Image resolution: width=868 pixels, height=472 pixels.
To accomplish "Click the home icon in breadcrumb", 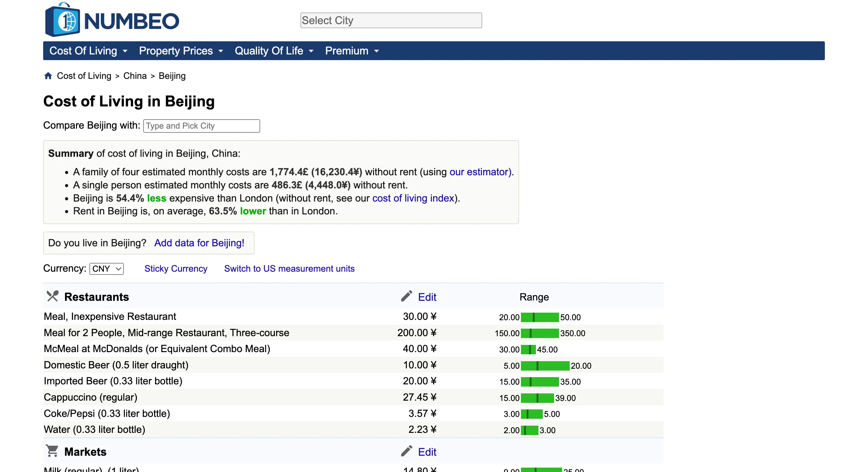I will click(48, 76).
